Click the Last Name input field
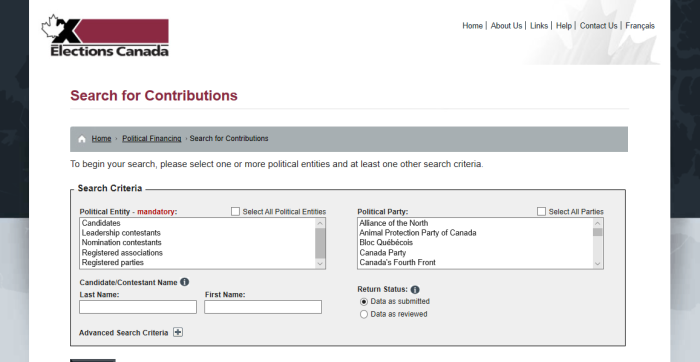 pyautogui.click(x=138, y=307)
